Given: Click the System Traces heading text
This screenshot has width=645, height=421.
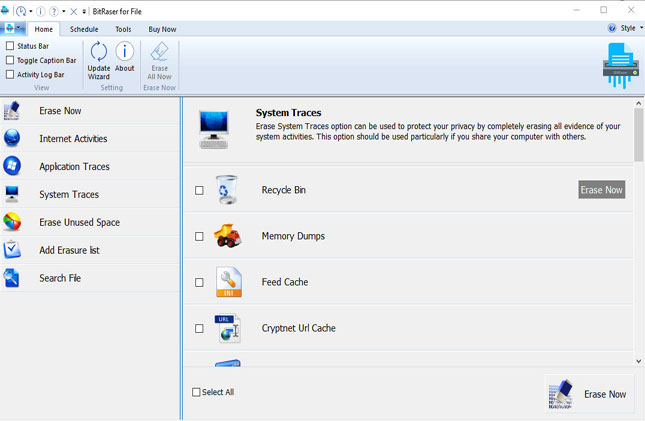Looking at the screenshot, I should (x=288, y=112).
